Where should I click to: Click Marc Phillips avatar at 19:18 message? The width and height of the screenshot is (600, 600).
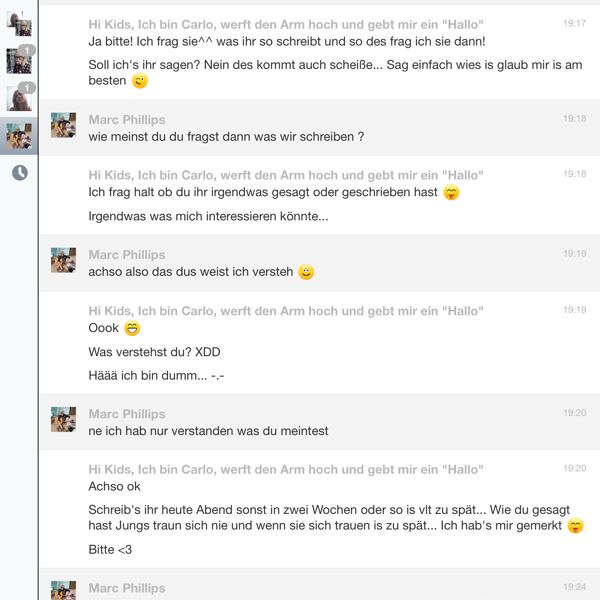pyautogui.click(x=64, y=125)
